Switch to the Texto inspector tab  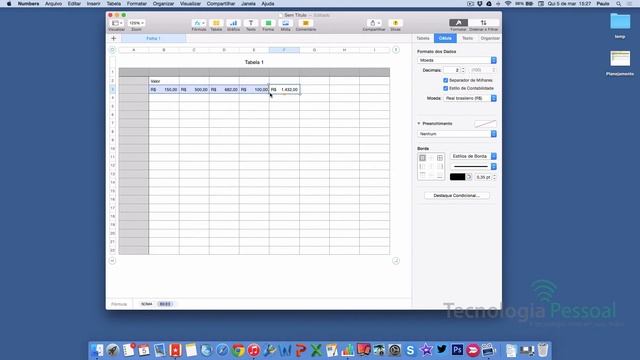click(467, 38)
